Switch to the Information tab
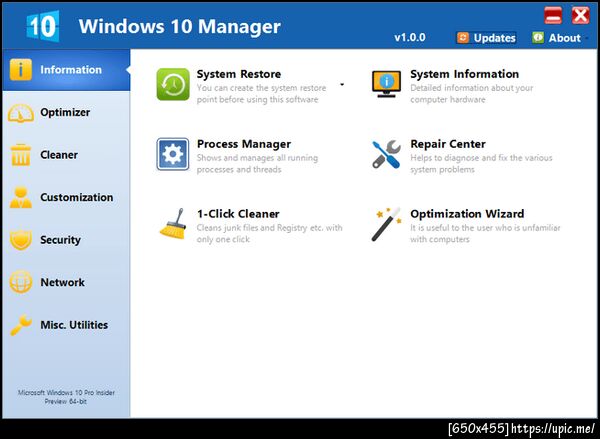 (x=66, y=70)
